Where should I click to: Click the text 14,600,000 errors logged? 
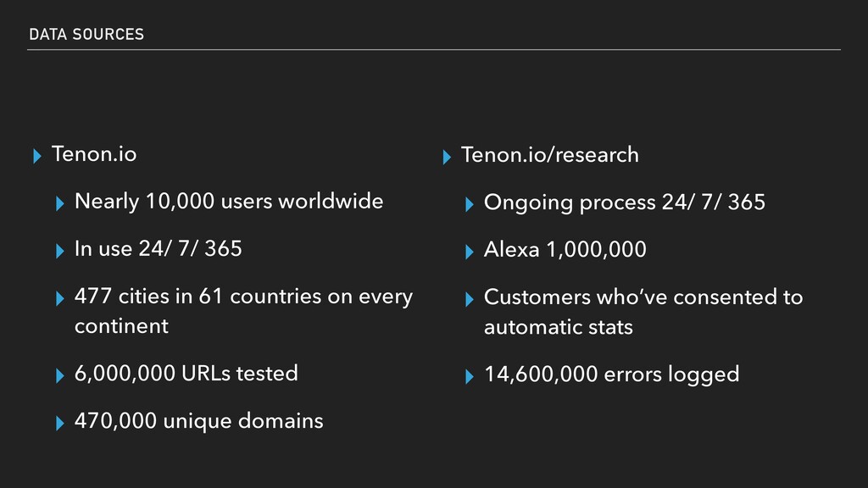tap(612, 374)
